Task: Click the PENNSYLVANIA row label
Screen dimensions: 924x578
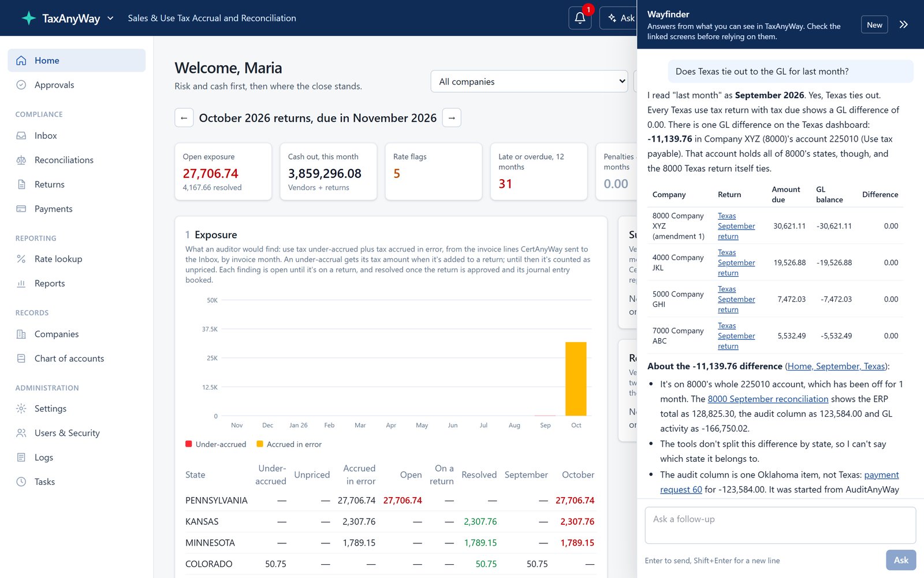Action: (x=217, y=501)
